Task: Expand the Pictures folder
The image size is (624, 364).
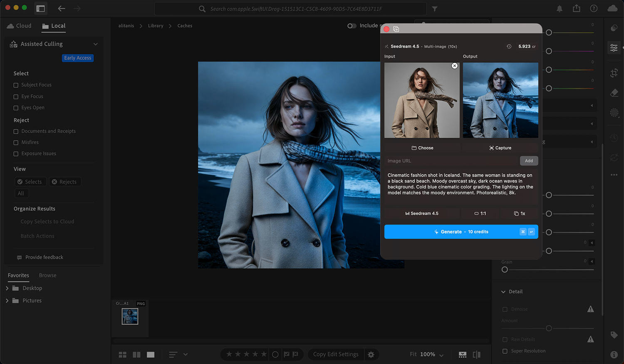Action: (7, 300)
